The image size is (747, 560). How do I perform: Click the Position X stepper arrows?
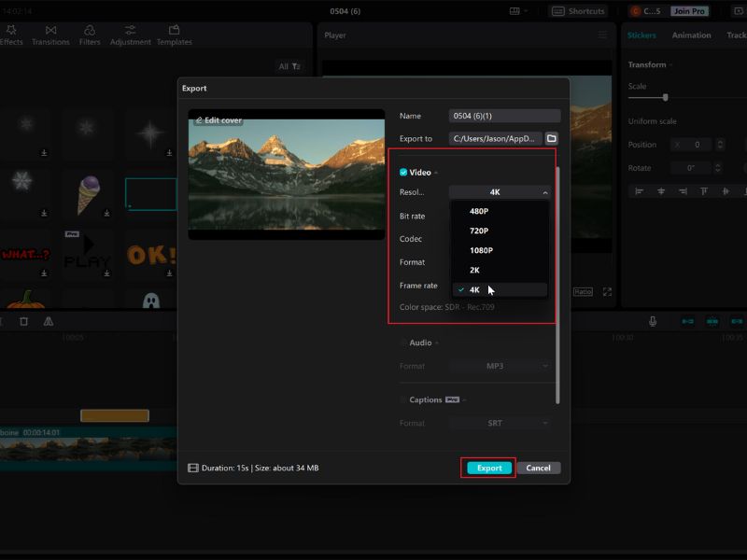720,145
